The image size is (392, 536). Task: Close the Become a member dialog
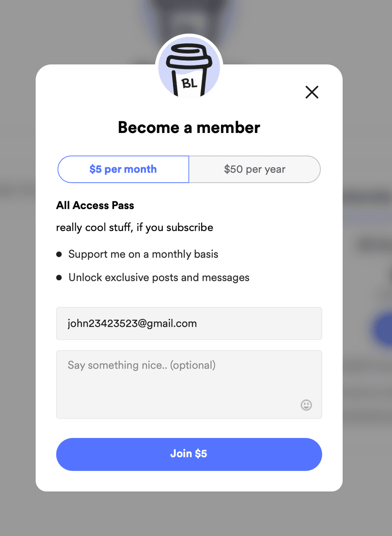[312, 92]
